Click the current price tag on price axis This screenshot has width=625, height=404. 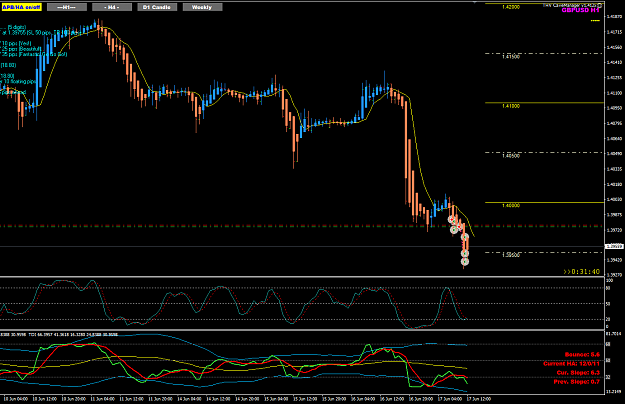(x=614, y=246)
